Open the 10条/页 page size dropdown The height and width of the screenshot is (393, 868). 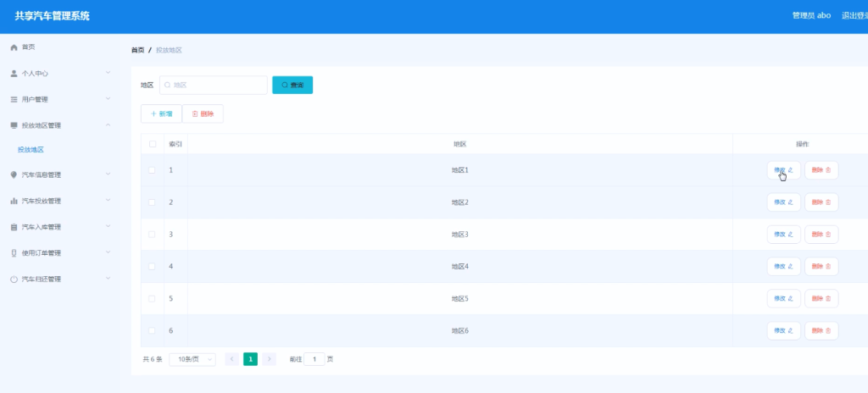tap(192, 360)
